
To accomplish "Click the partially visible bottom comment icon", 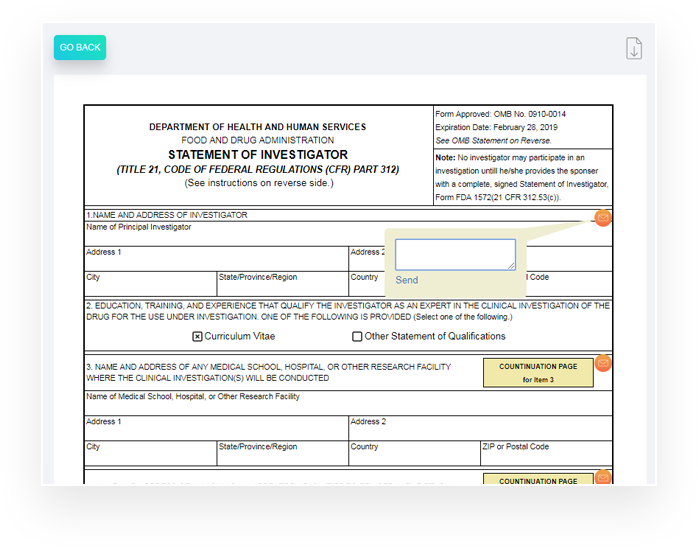I will coord(603,477).
